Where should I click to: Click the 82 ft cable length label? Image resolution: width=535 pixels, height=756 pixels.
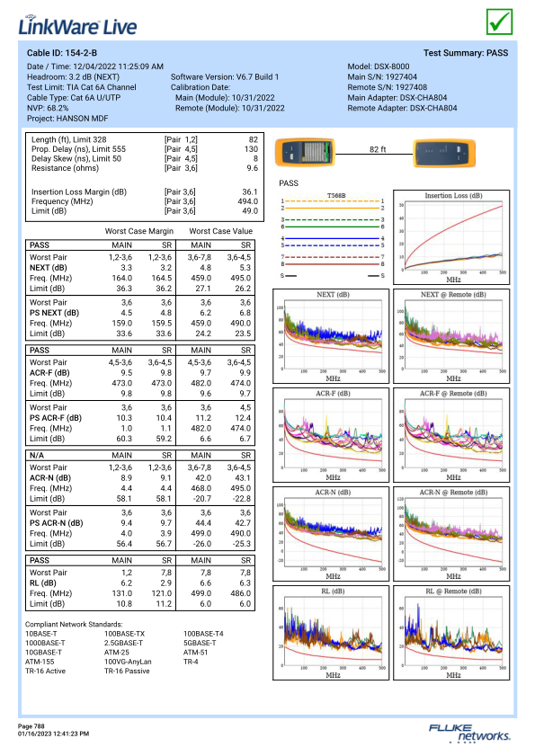pos(378,149)
